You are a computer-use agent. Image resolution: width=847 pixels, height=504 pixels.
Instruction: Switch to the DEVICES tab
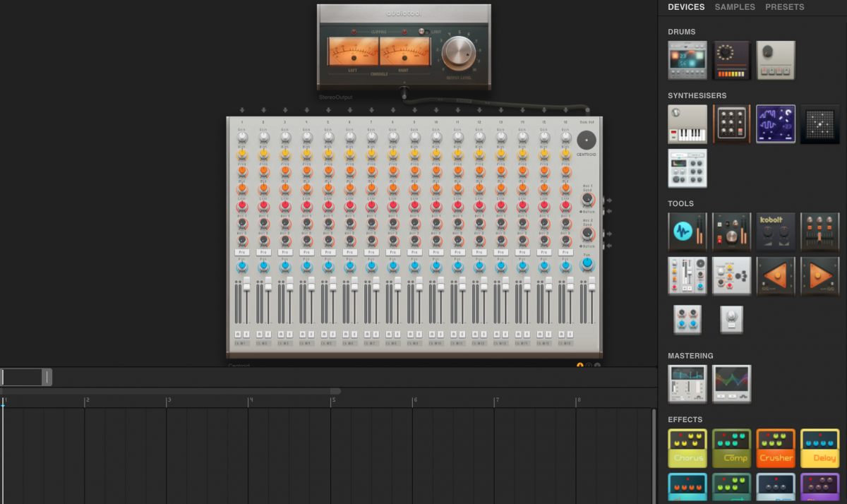pos(686,7)
